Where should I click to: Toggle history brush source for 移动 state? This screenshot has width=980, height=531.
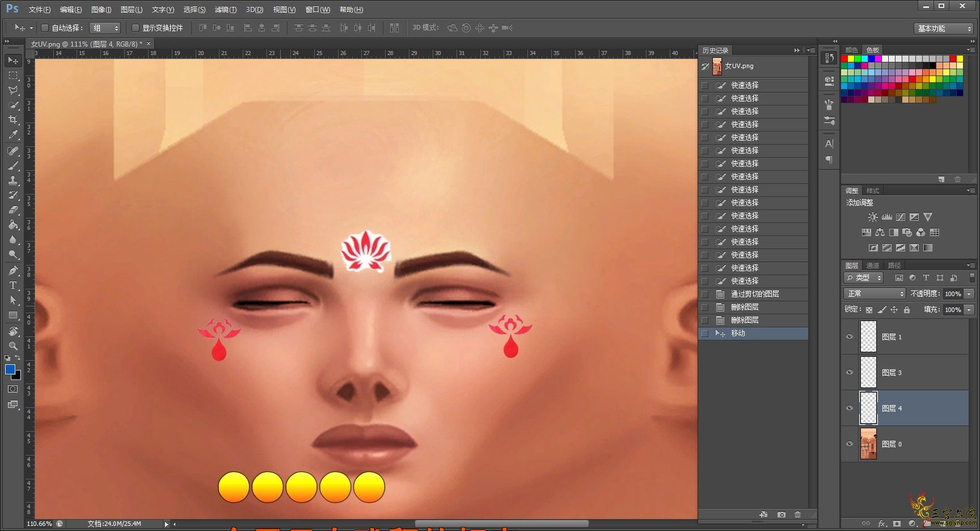705,334
